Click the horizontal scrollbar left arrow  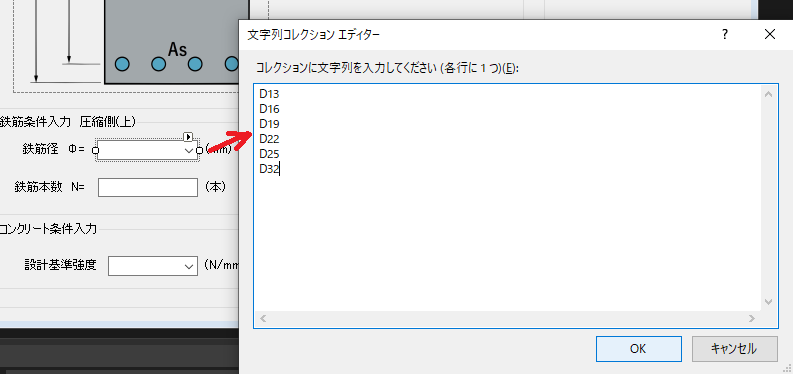263,318
